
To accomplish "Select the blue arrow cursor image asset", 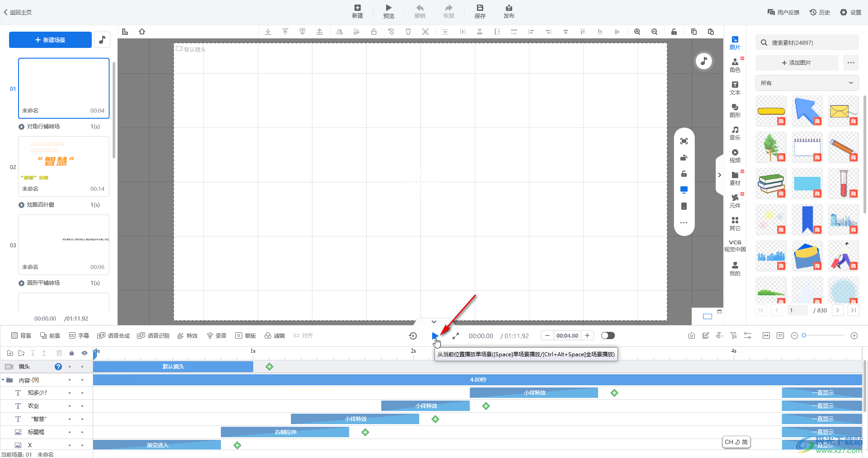I will point(807,111).
